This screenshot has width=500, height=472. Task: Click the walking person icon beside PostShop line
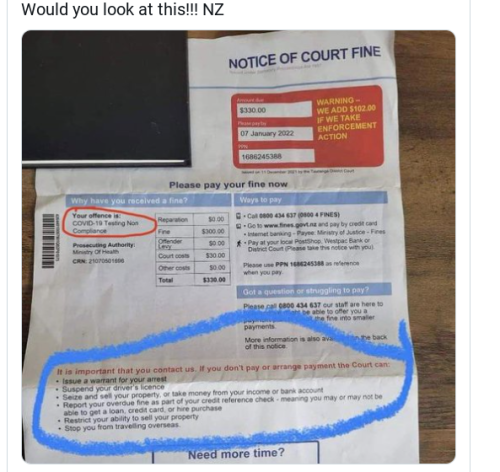click(239, 244)
